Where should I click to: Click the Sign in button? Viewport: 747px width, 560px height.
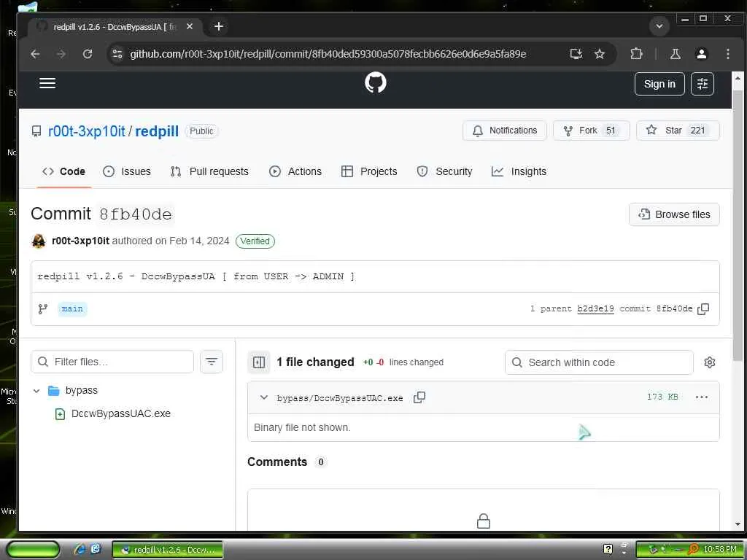click(659, 85)
